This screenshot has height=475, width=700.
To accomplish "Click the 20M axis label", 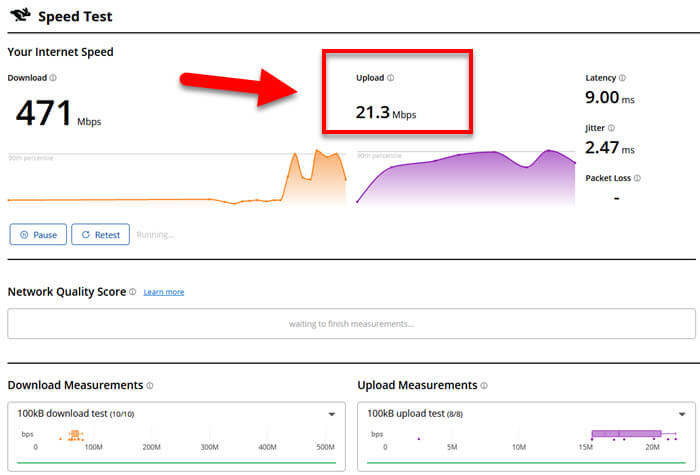I will 652,447.
